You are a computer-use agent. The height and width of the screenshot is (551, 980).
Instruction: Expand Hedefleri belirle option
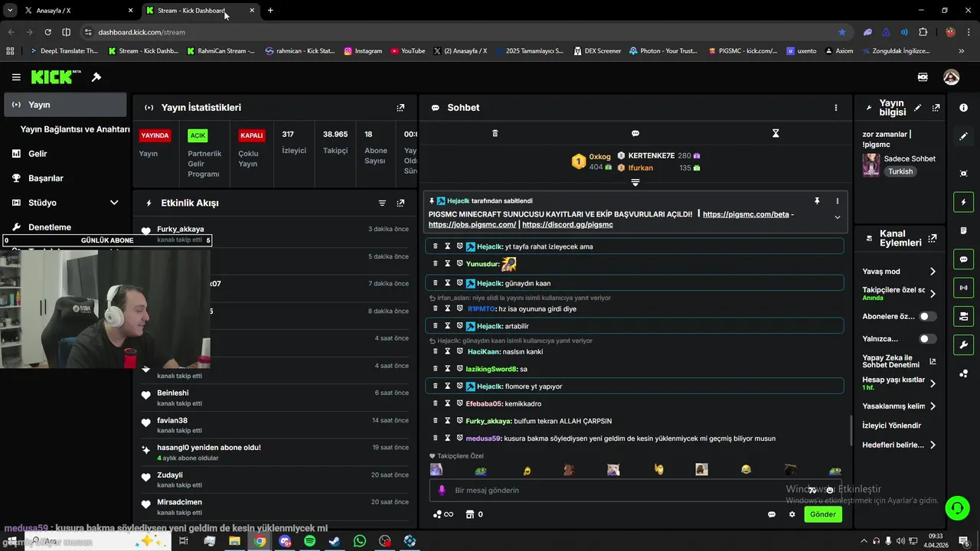coord(933,445)
